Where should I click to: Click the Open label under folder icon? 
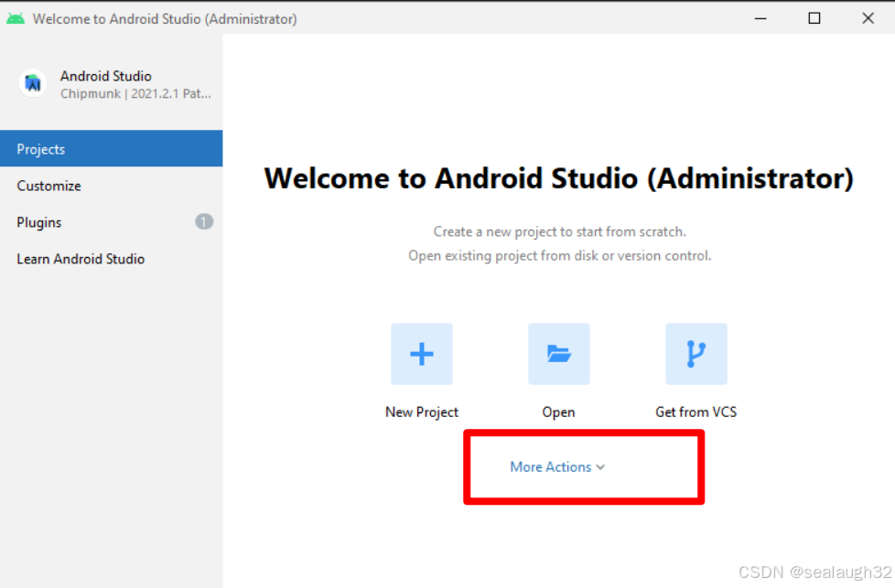[x=559, y=412]
